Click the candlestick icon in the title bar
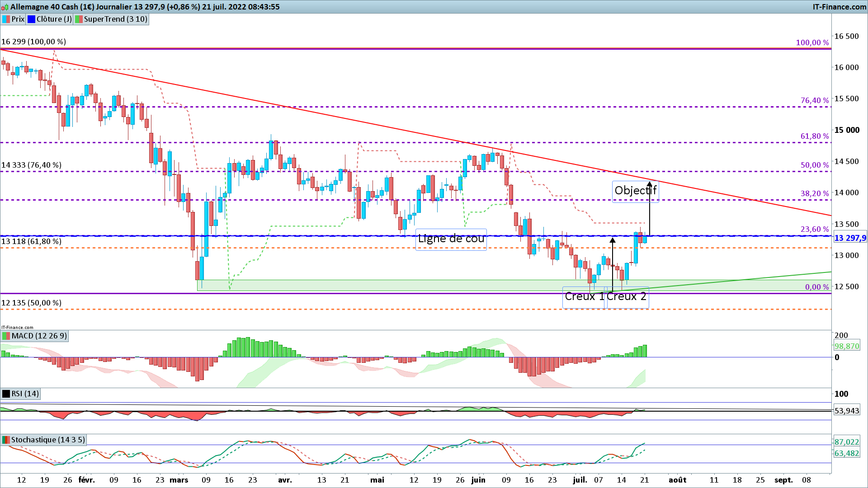The width and height of the screenshot is (868, 488). pos(5,7)
